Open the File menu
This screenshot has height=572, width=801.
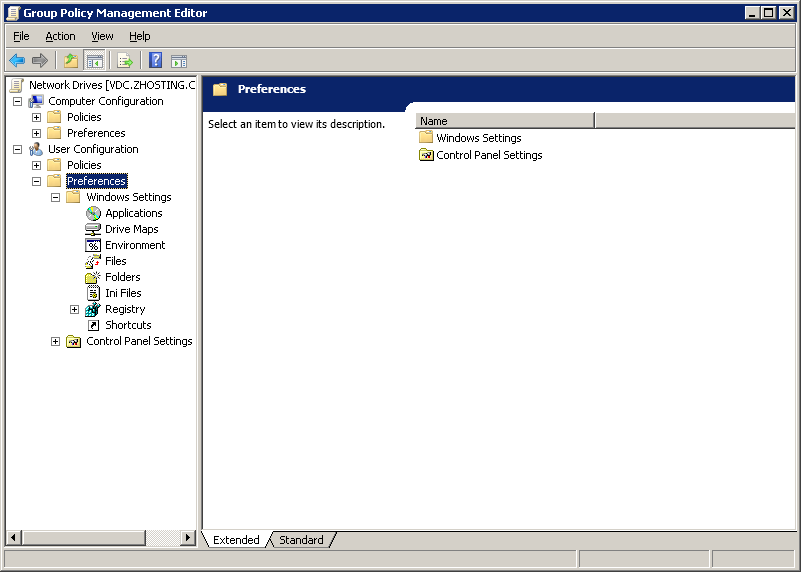coord(21,36)
